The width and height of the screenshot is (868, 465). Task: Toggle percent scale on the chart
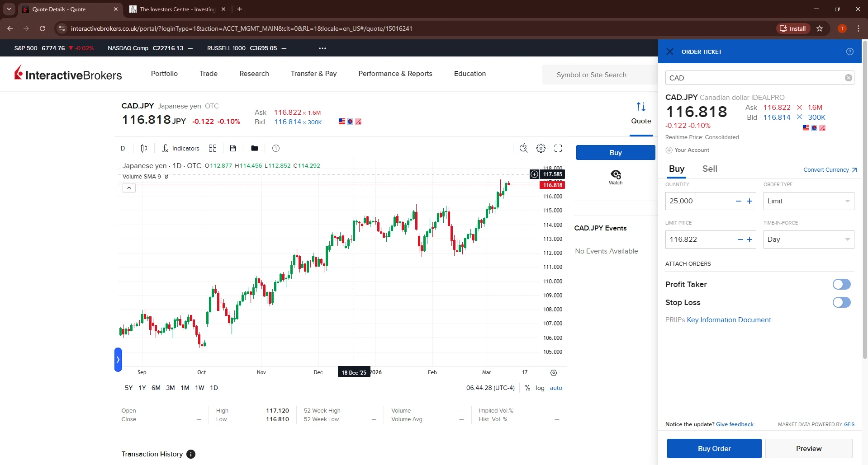coord(527,388)
